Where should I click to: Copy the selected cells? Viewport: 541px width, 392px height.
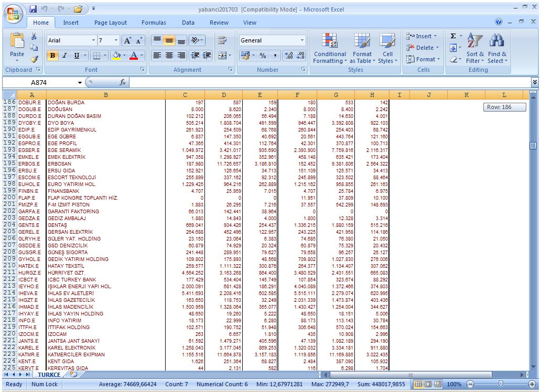coord(34,48)
